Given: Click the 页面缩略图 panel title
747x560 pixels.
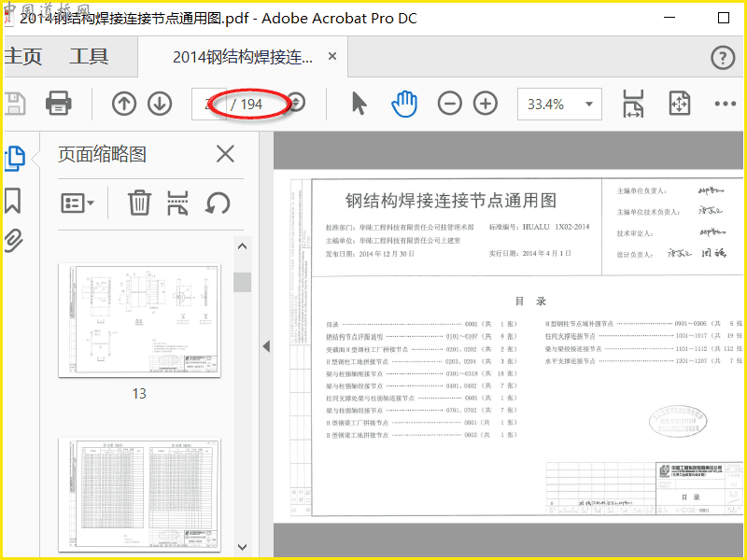Looking at the screenshot, I should [102, 154].
